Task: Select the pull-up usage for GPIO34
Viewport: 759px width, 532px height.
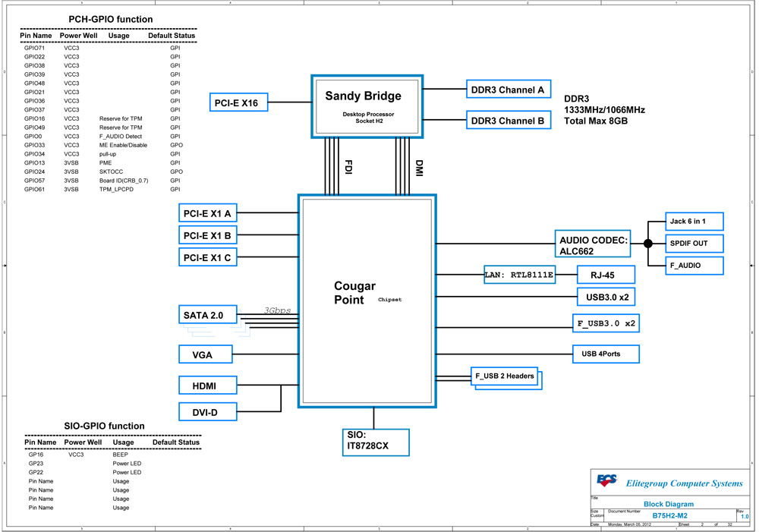Action: [x=108, y=154]
